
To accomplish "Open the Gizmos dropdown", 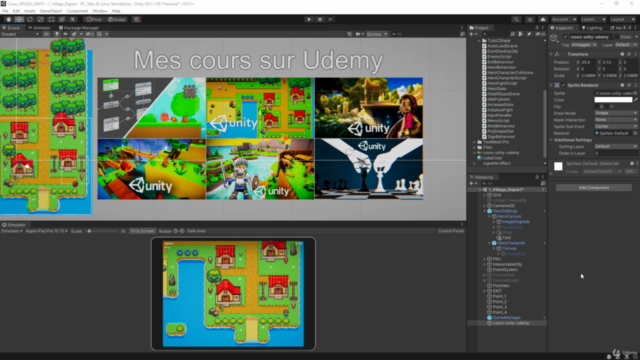I will coord(377,34).
